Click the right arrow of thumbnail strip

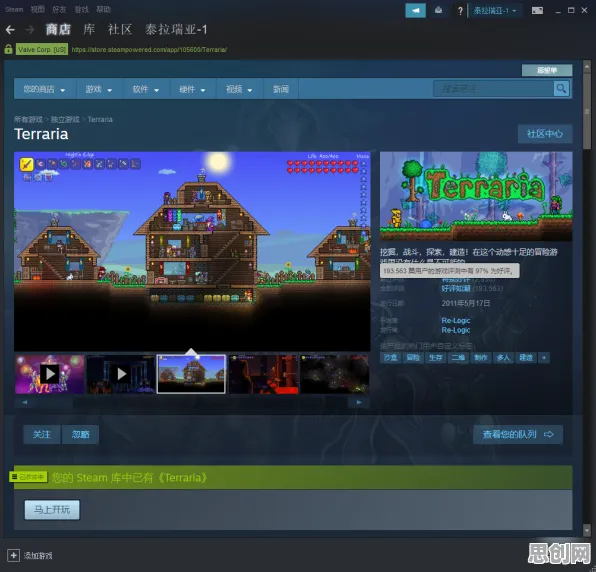pyautogui.click(x=359, y=402)
